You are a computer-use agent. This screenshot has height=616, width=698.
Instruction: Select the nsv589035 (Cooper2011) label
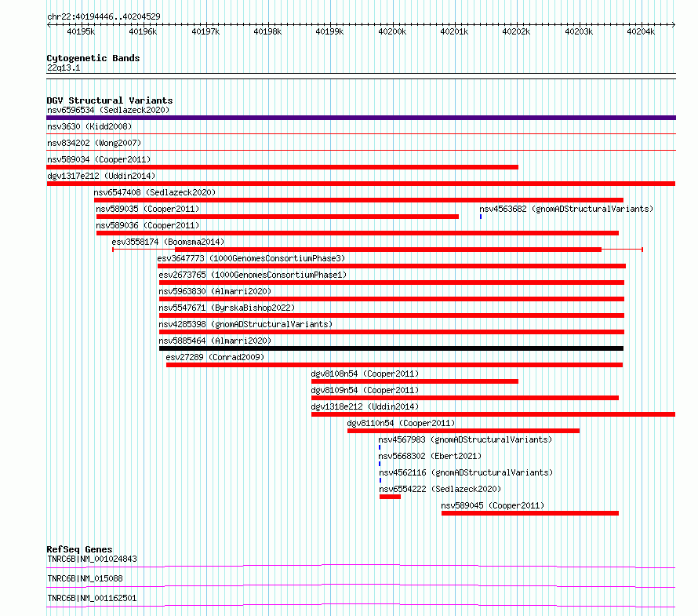click(x=147, y=209)
